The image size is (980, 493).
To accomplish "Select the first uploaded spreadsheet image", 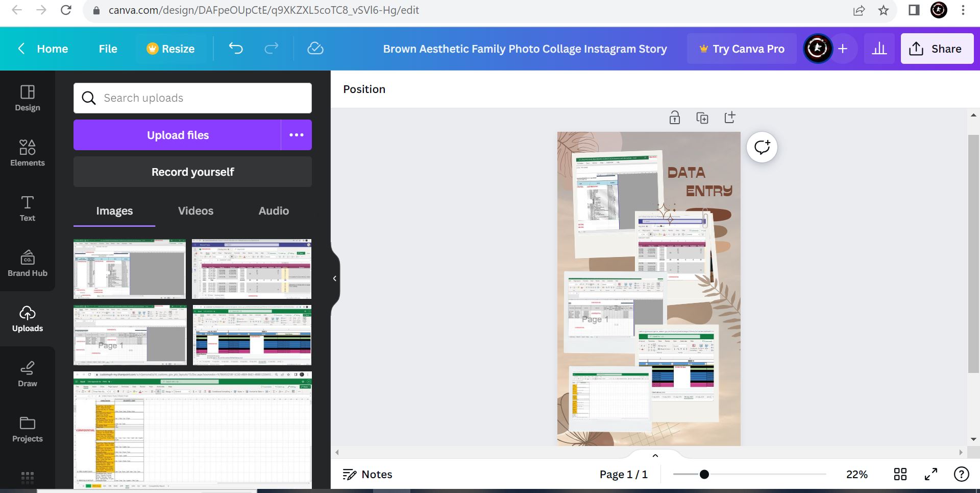I will [x=130, y=269].
